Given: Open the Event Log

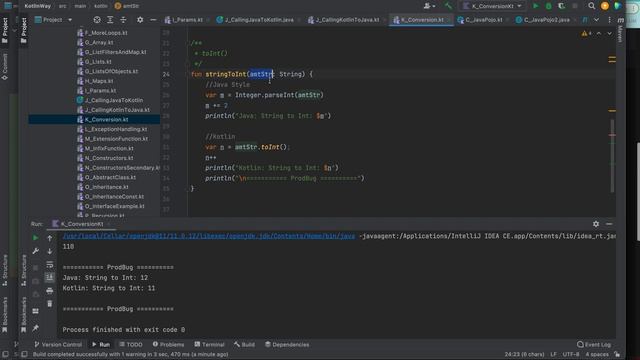Looking at the screenshot, I should point(594,344).
